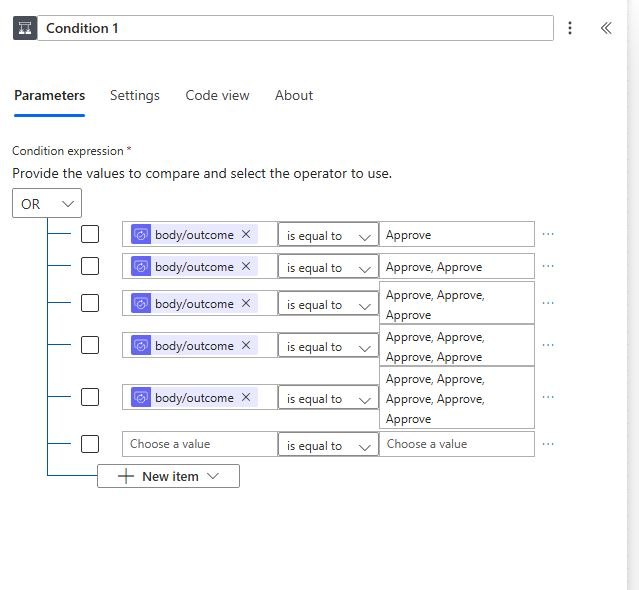
Task: Collapse the panel with the double-chevron icon
Action: click(606, 28)
